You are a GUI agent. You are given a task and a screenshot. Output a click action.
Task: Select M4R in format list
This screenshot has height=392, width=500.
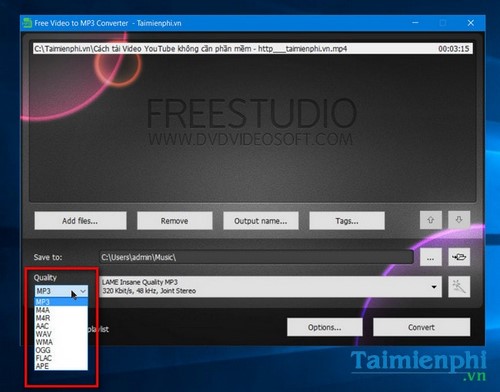point(61,318)
